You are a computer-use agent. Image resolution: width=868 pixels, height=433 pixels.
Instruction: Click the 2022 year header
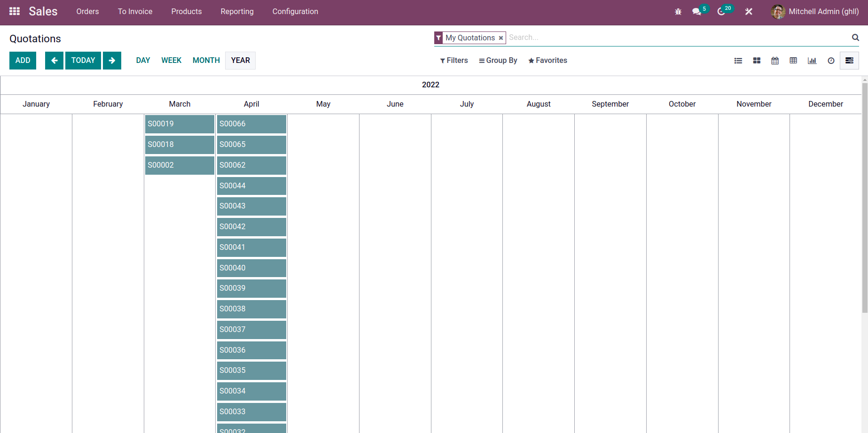(430, 85)
